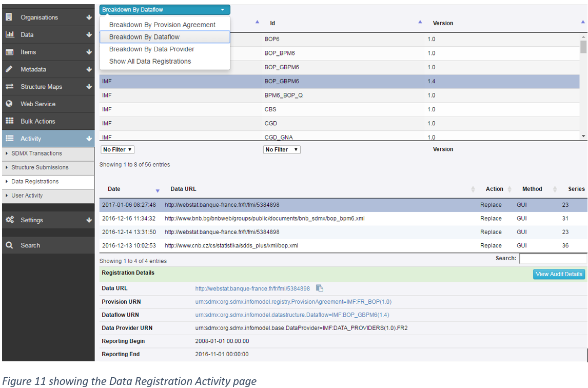Select Breakdown By Provision Agreement option
588x388 pixels.
(162, 25)
